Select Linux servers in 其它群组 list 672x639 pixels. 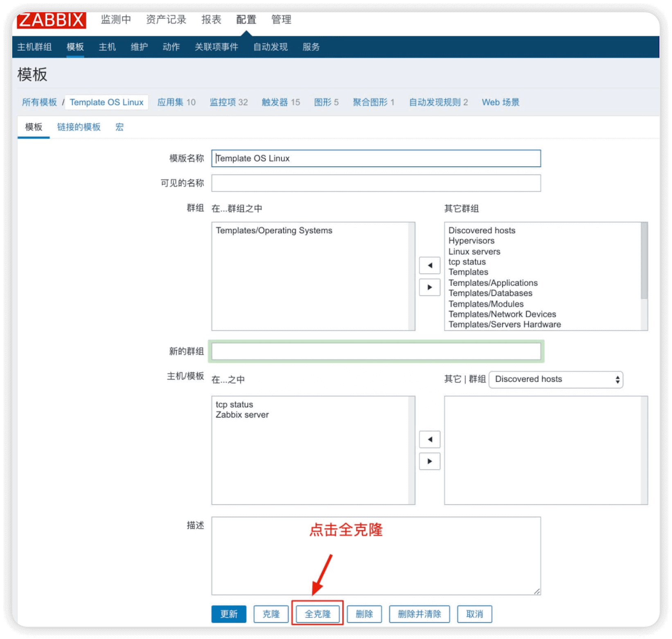click(x=474, y=252)
